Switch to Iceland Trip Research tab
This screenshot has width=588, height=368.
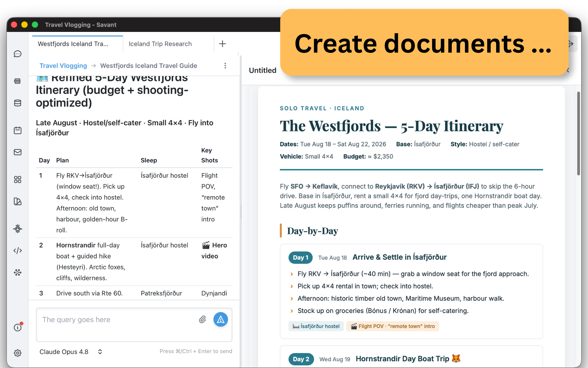coord(169,44)
